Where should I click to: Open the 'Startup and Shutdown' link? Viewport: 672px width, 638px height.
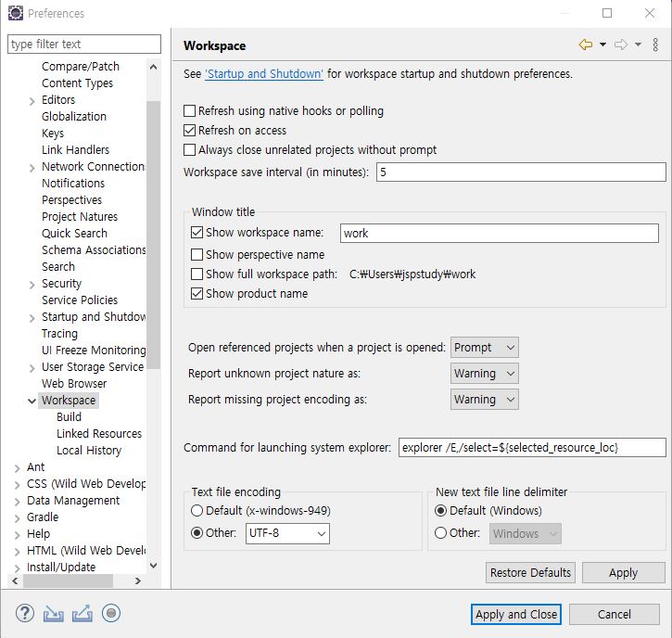pyautogui.click(x=264, y=74)
